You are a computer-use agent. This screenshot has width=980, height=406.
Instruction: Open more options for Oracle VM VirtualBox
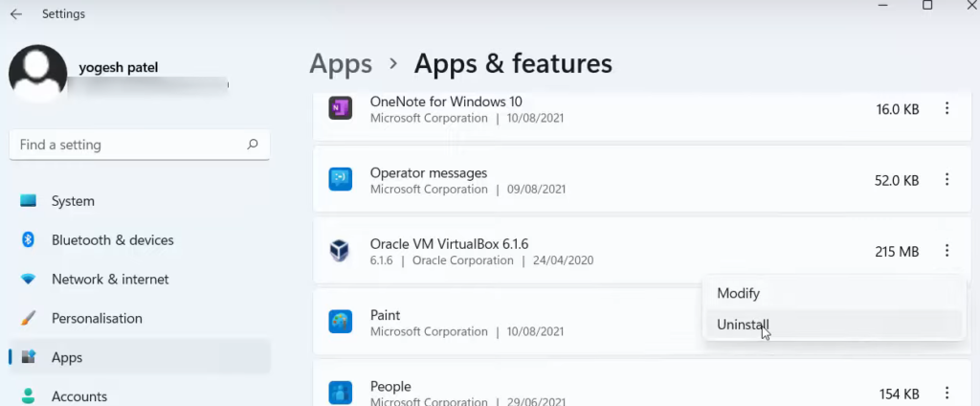point(947,251)
